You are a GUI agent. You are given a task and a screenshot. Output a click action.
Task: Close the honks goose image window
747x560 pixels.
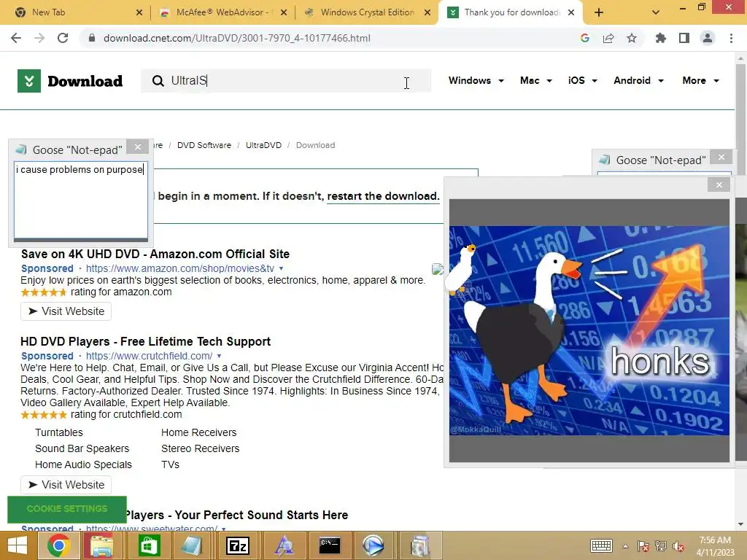719,184
